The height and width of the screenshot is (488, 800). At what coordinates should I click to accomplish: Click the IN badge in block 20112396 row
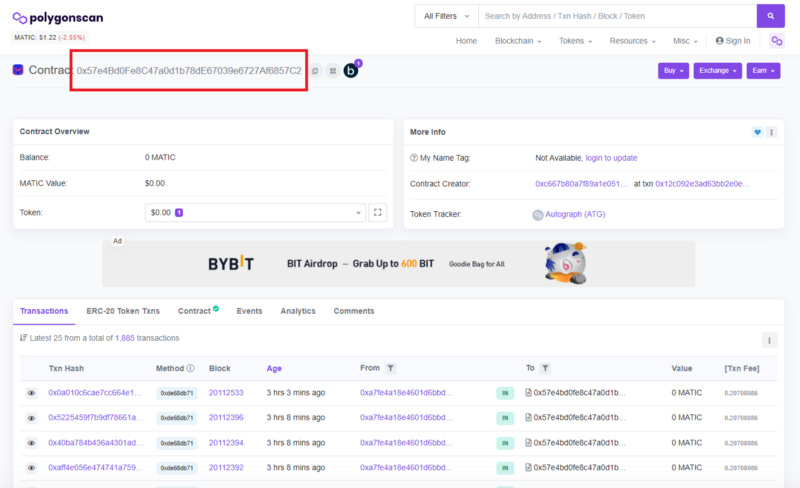coord(505,418)
